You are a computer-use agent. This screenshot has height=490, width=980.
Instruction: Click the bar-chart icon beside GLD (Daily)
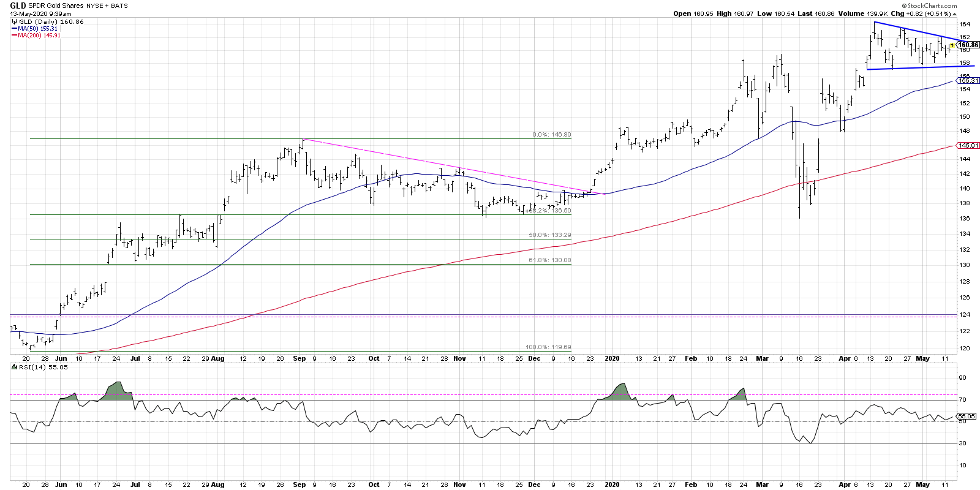pos(14,21)
